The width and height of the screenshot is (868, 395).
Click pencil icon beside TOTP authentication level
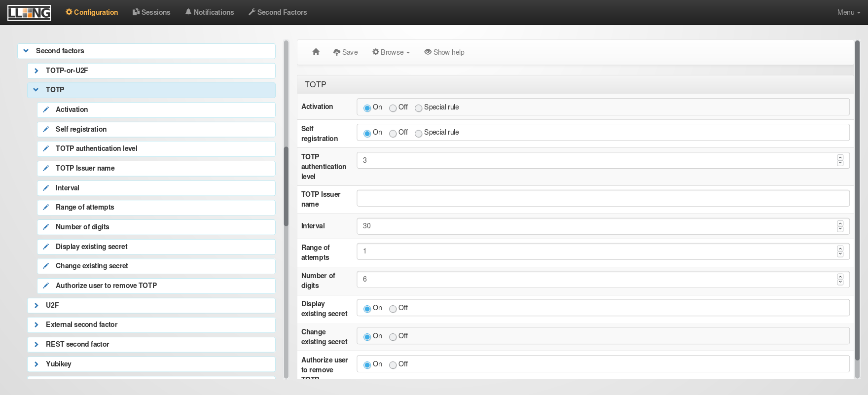point(46,148)
